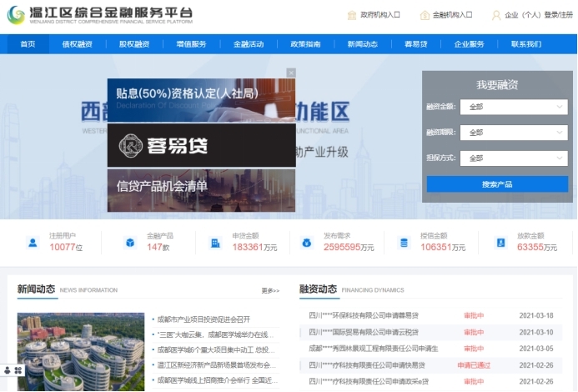
Task: Open the 债权融资 menu tab
Action: click(77, 44)
